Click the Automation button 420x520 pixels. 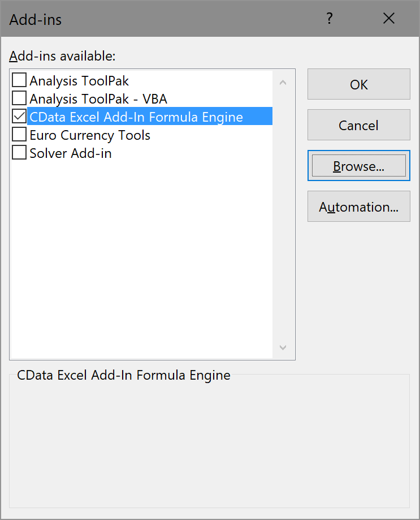[x=358, y=207]
